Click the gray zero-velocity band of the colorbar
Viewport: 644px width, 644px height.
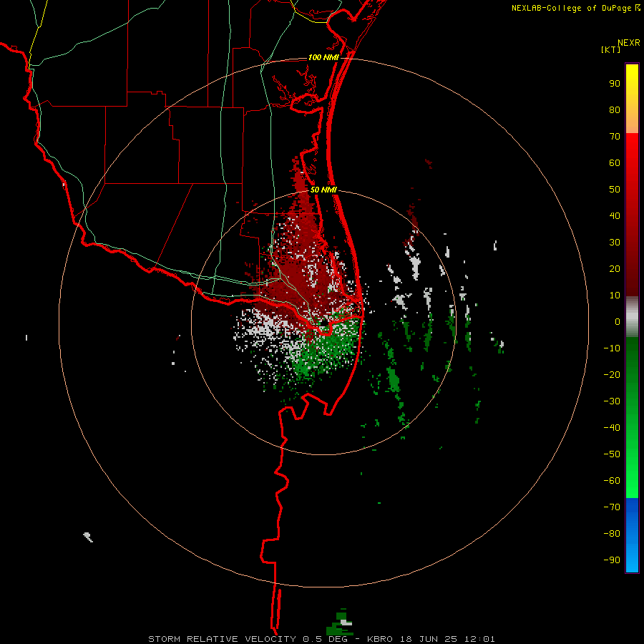click(632, 317)
